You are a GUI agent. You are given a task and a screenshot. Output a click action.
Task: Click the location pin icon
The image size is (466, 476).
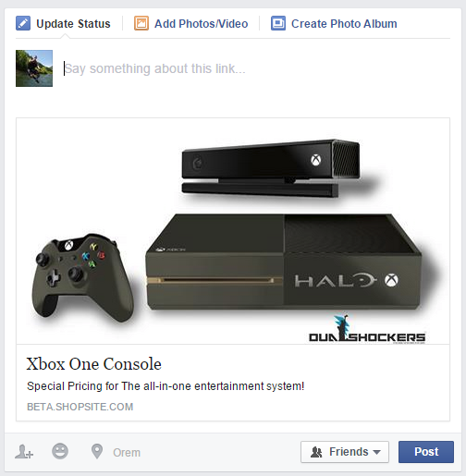[97, 451]
